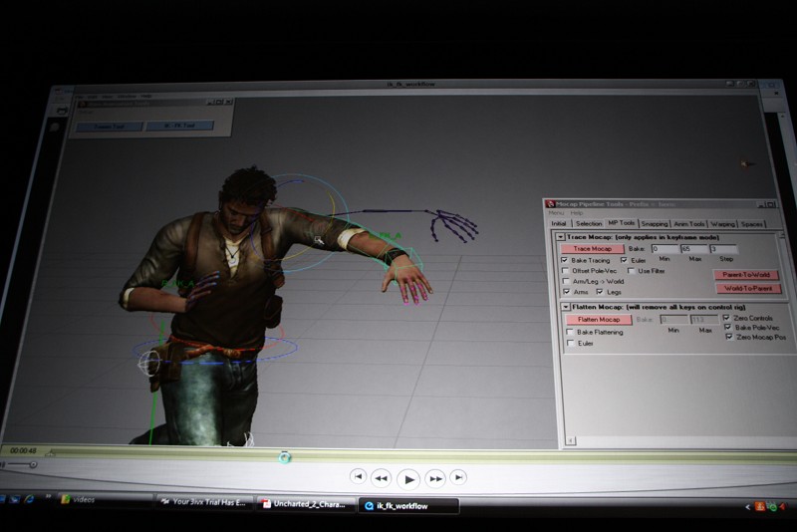Click the fast-forward button in the player

tap(435, 478)
